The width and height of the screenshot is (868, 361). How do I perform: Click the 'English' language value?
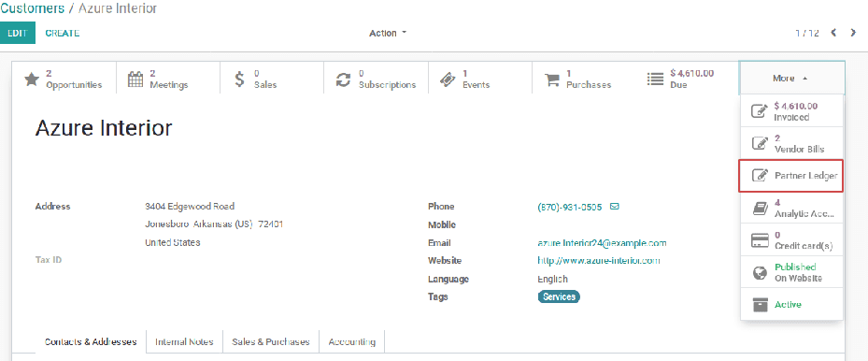click(x=552, y=279)
